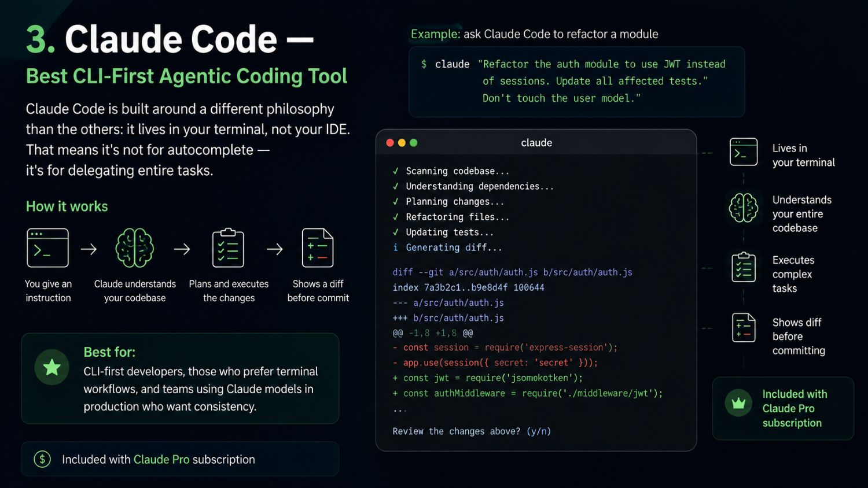Click the checklist clipboard icon above 'Plans and executes'
The image size is (868, 488).
point(228,248)
